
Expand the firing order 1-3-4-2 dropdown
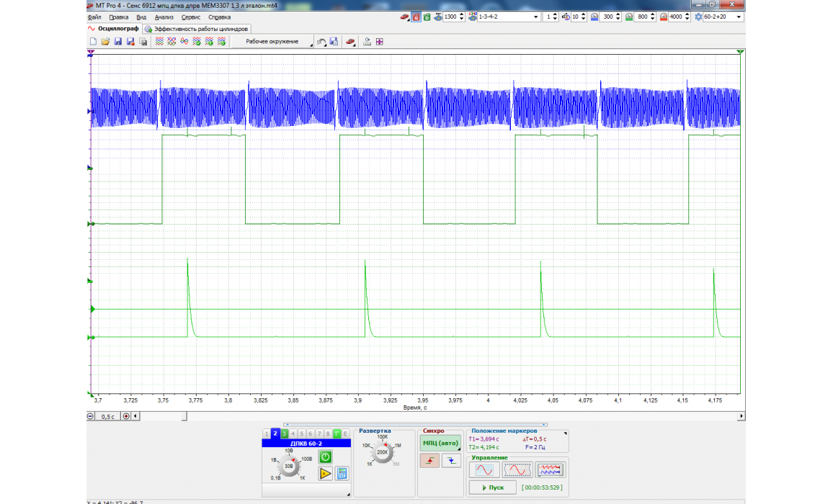[535, 17]
